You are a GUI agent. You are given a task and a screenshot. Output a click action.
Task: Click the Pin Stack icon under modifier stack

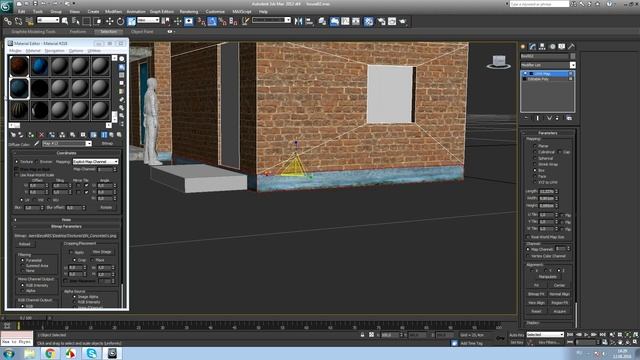tap(526, 118)
